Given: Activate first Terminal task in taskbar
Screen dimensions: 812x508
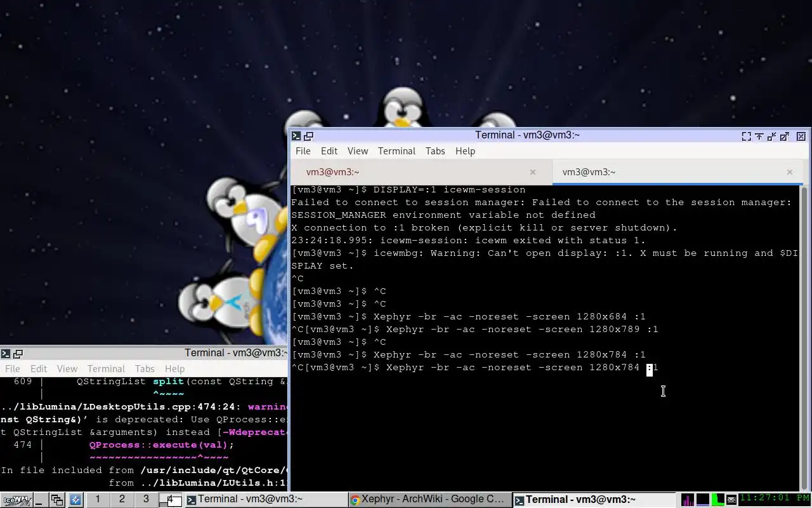Looking at the screenshot, I should pos(265,500).
